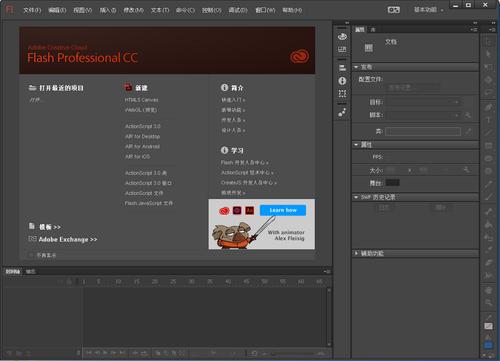Click the 舞台 color swatch
The image size is (500, 361).
click(x=392, y=183)
